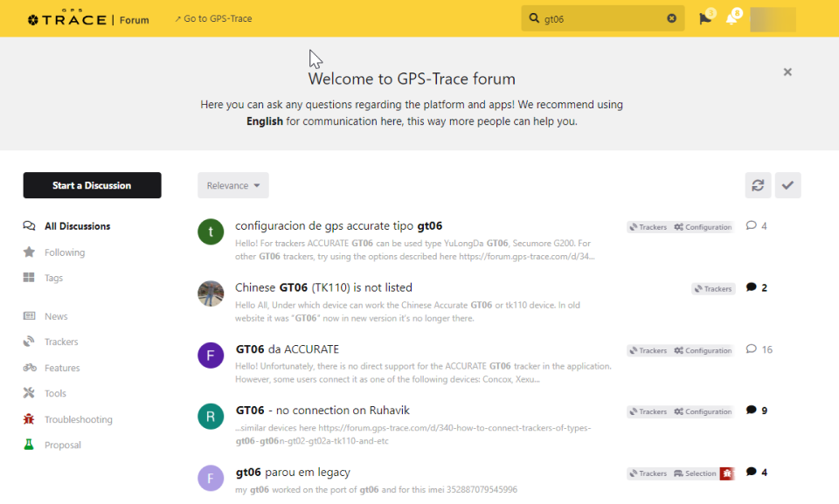
Task: Click the News newspaper icon
Action: 29,315
